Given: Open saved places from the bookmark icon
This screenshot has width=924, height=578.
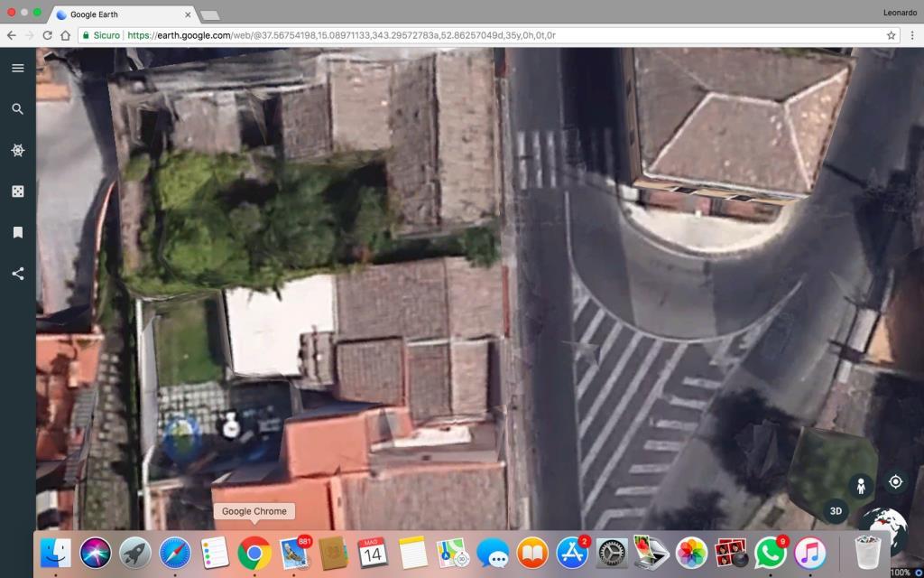Looking at the screenshot, I should pyautogui.click(x=18, y=232).
